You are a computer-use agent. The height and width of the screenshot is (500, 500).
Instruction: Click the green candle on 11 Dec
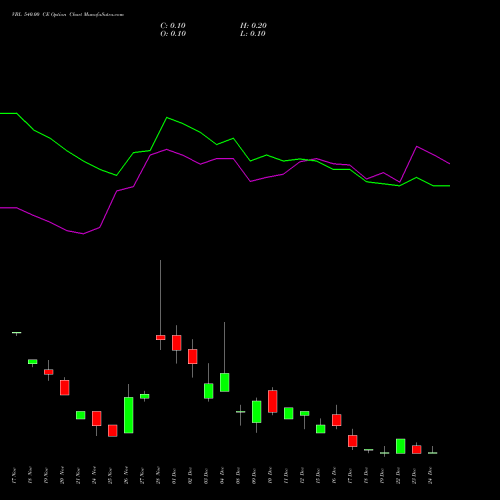[289, 413]
